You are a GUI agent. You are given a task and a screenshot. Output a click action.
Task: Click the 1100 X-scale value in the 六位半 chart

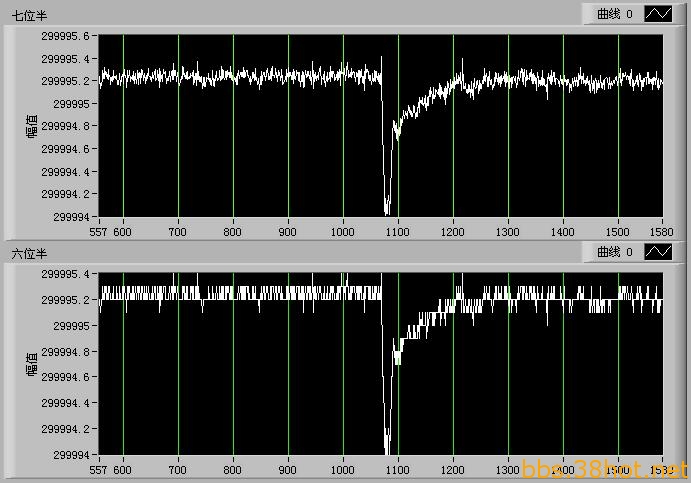click(x=398, y=470)
